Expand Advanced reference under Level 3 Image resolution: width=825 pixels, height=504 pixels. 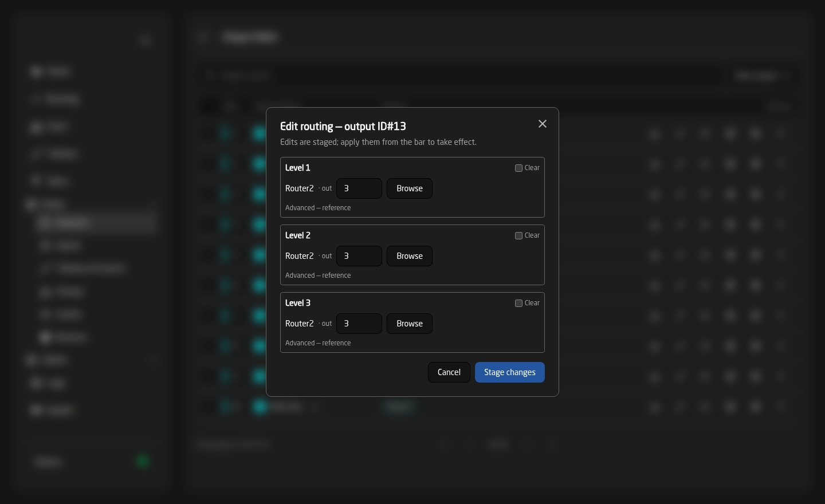pos(318,343)
